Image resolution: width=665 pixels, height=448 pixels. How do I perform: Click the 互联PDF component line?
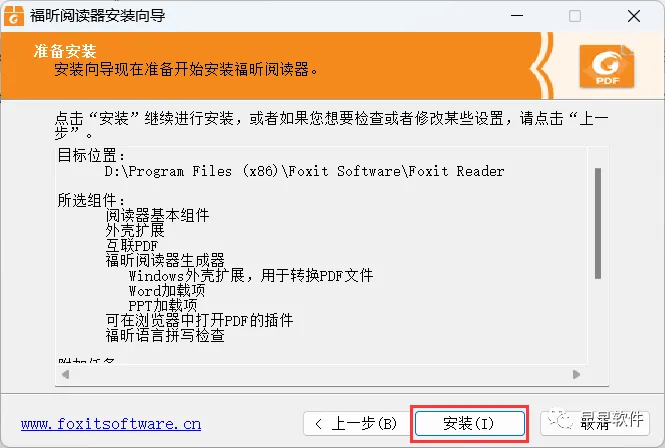pos(131,246)
